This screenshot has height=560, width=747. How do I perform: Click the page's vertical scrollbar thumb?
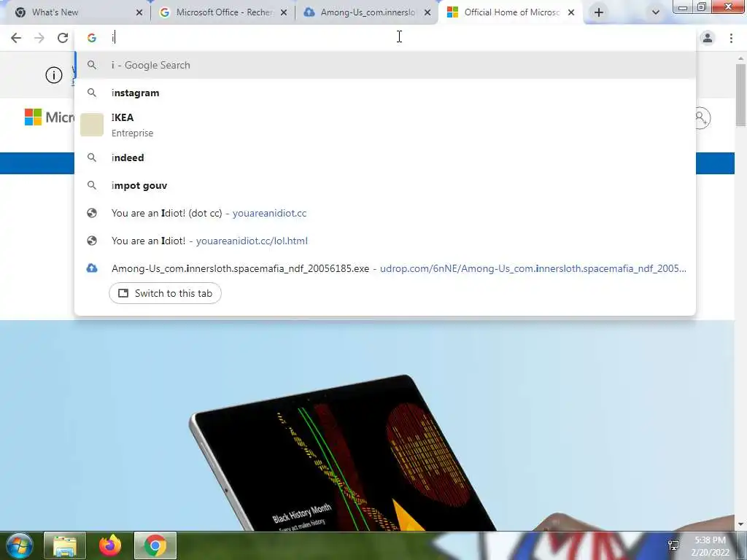[x=740, y=96]
